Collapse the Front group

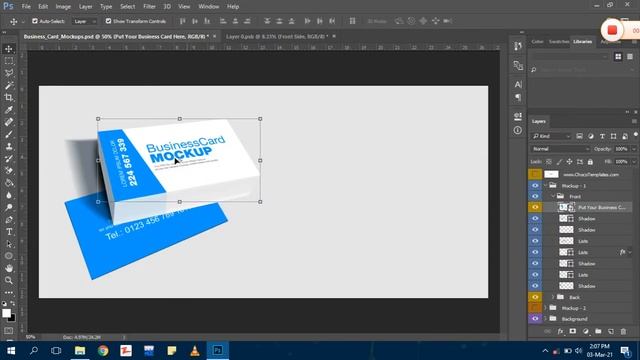553,196
